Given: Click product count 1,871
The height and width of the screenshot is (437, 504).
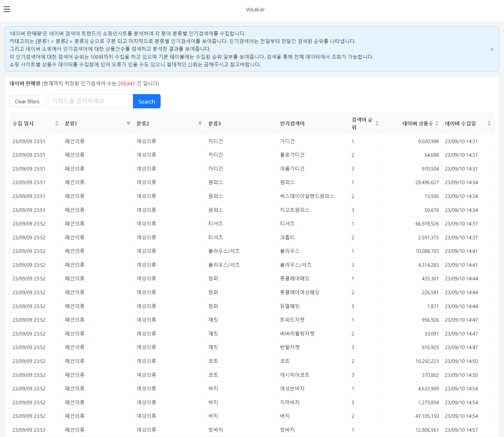Looking at the screenshot, I should click(433, 306).
